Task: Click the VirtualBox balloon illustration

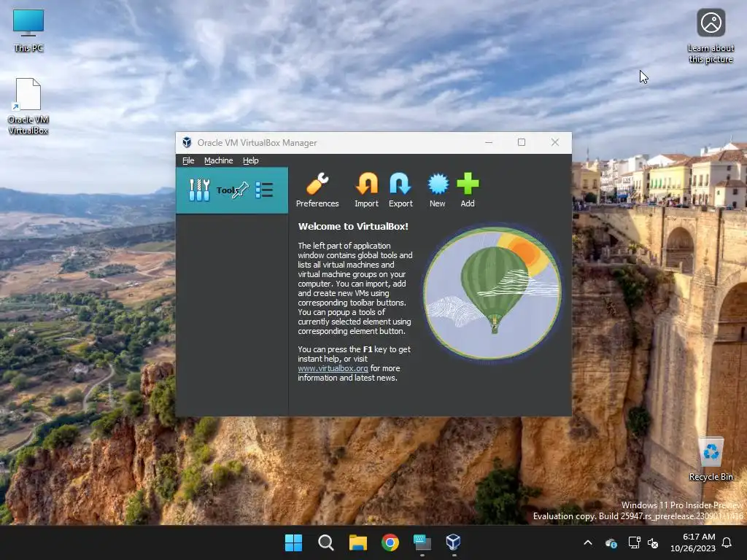Action: pos(492,292)
